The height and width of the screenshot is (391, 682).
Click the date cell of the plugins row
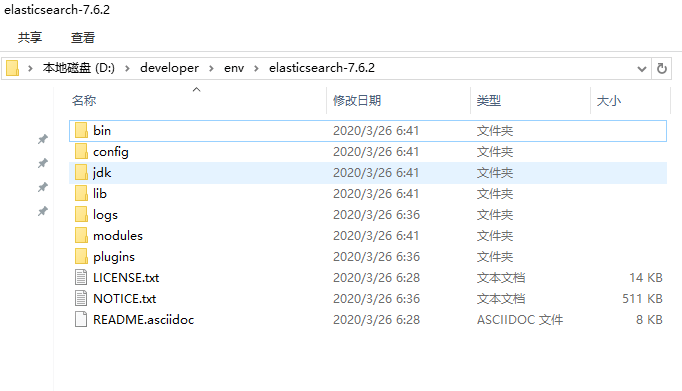[377, 257]
